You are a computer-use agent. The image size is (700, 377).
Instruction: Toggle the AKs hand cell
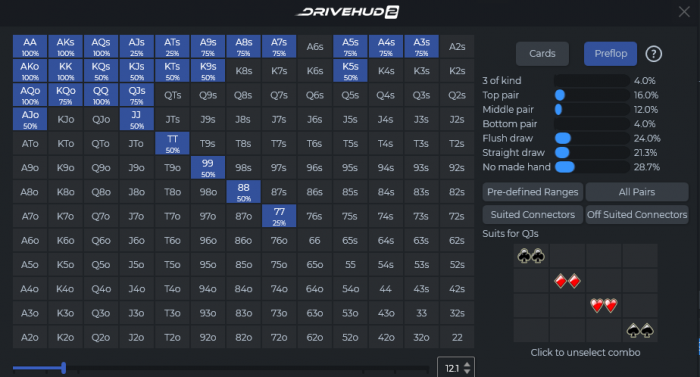66,46
